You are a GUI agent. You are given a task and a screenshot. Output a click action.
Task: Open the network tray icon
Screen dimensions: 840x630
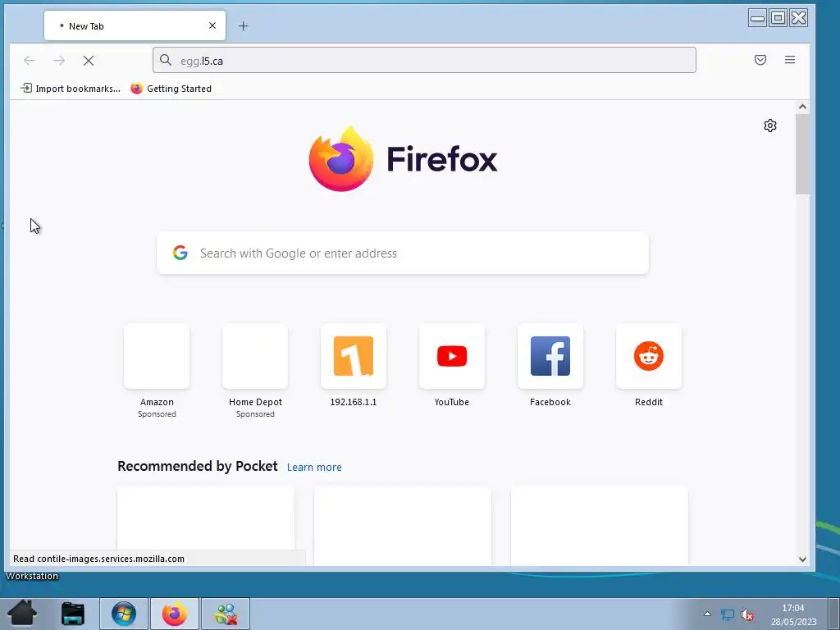pyautogui.click(x=727, y=614)
